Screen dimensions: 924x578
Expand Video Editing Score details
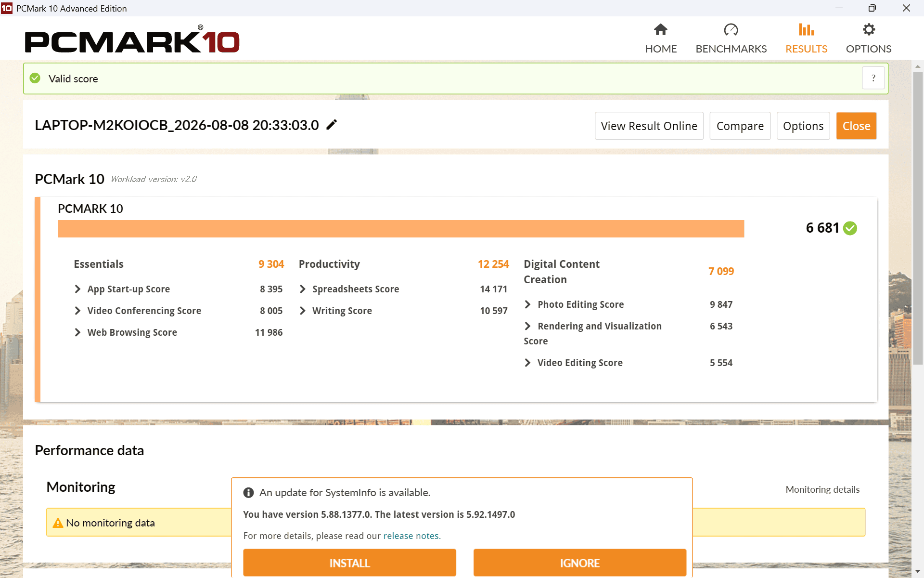pos(528,363)
